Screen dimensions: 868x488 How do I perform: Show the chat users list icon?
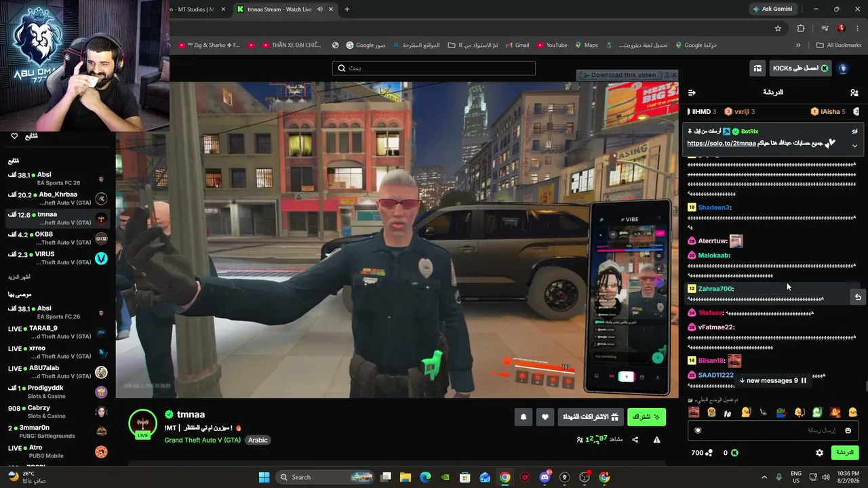[854, 92]
